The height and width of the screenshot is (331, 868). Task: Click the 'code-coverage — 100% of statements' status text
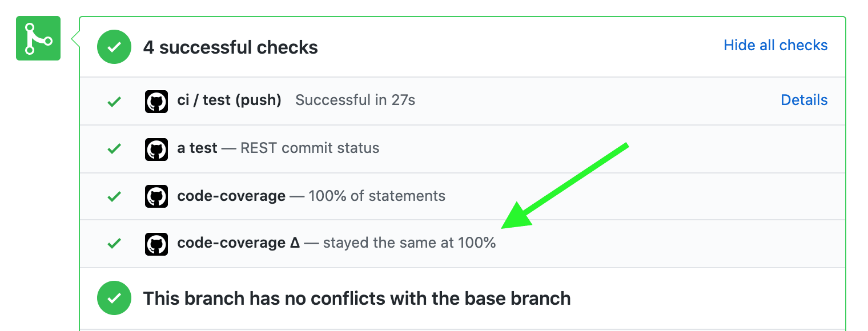[x=311, y=196]
